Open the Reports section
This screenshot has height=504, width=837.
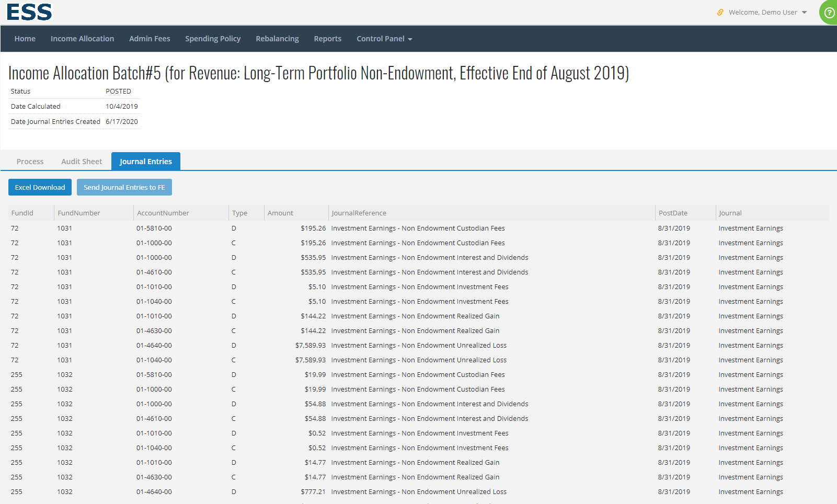(x=327, y=38)
